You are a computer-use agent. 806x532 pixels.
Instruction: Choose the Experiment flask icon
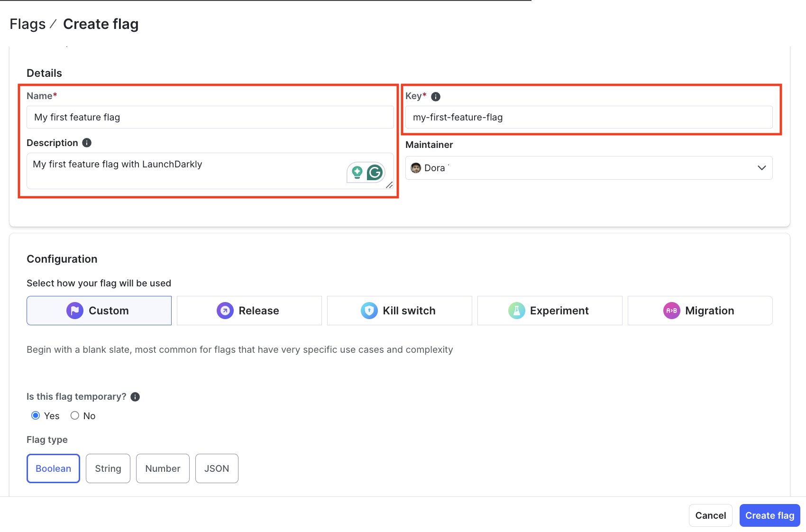517,310
